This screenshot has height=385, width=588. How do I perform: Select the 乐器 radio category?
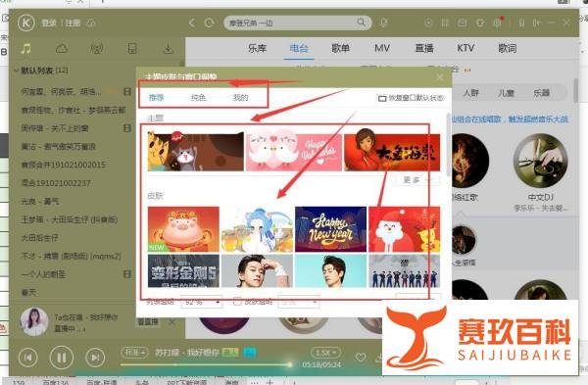pyautogui.click(x=541, y=93)
